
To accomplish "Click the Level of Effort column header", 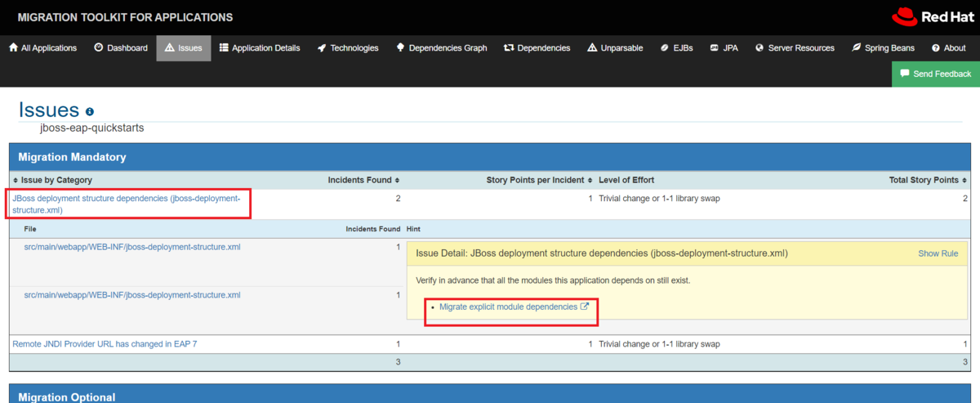I will pos(626,180).
